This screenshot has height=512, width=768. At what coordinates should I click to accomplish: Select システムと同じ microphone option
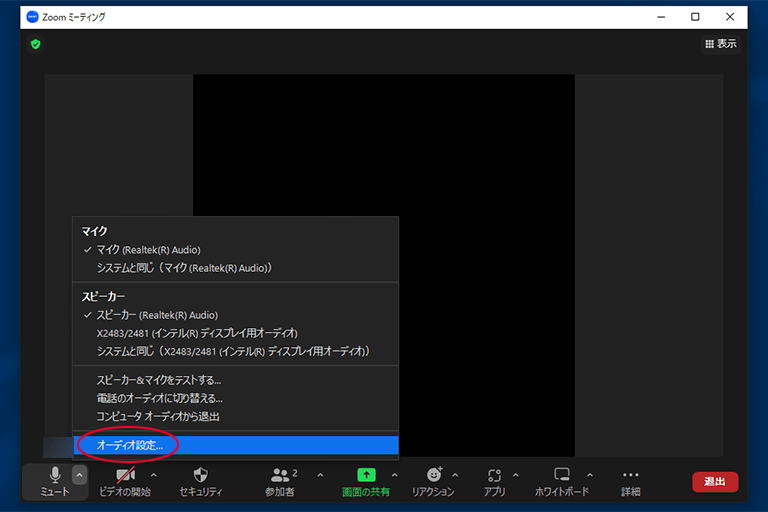point(184,268)
